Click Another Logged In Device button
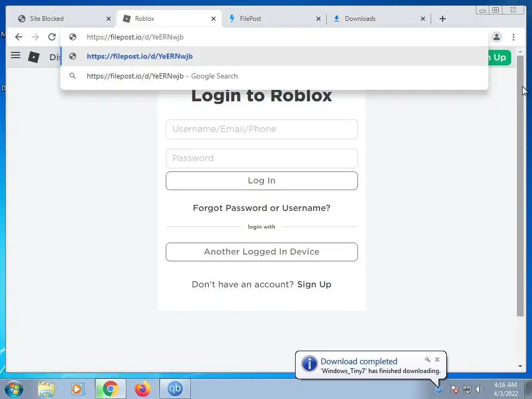This screenshot has height=399, width=532. [262, 252]
